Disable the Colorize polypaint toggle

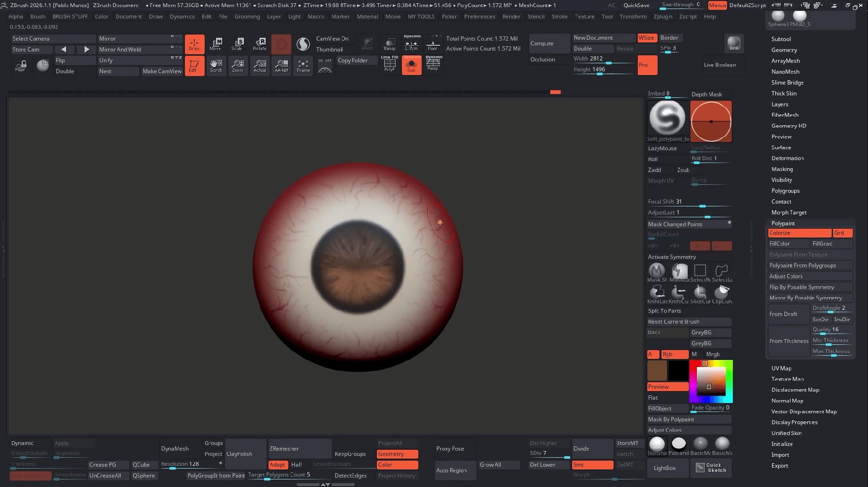tap(799, 233)
